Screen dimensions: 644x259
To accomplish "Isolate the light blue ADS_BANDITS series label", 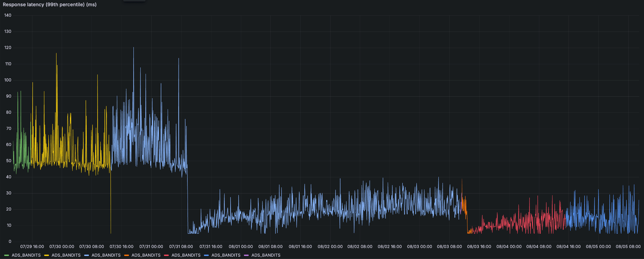I will [106, 255].
